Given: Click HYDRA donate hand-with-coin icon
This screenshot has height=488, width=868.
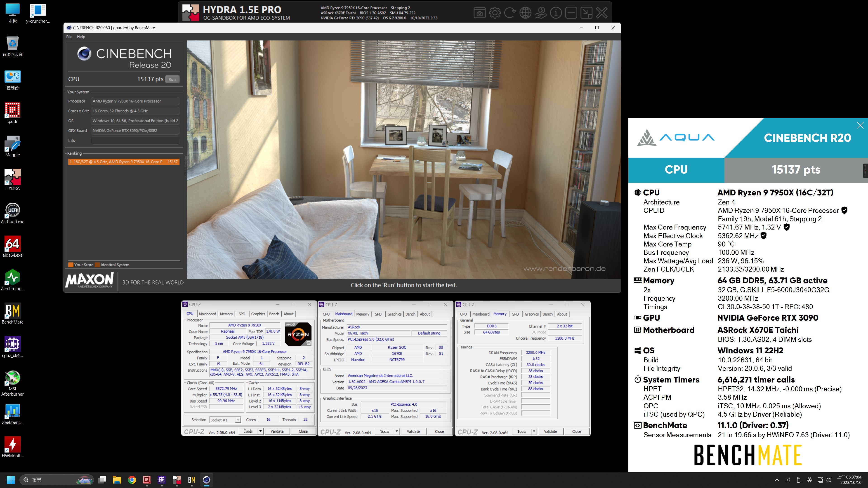Looking at the screenshot, I should coord(540,13).
